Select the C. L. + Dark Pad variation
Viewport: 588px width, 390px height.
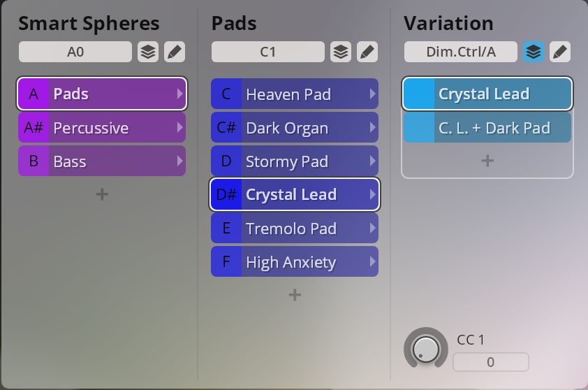[x=487, y=128]
